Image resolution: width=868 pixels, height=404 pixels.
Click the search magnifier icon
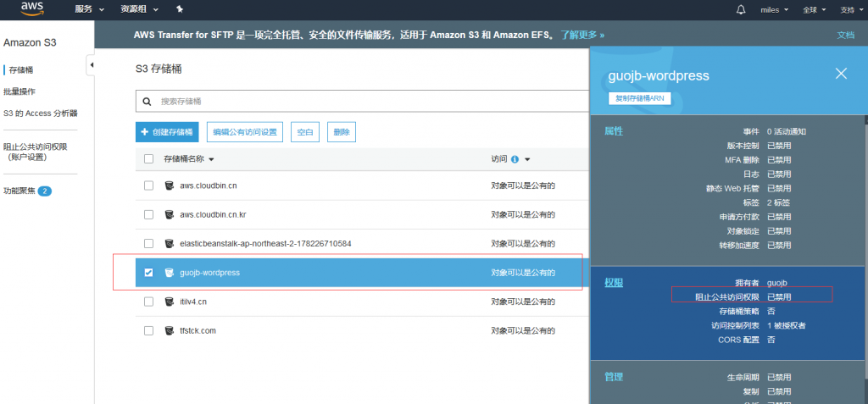147,102
